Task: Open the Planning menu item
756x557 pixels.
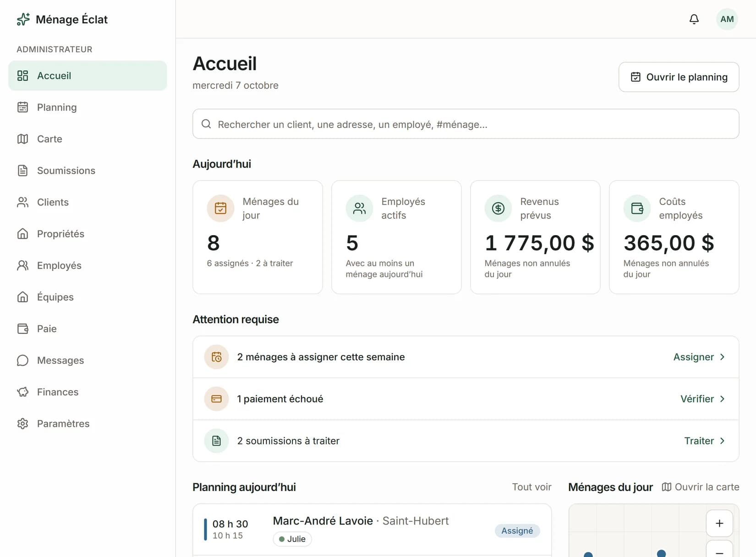Action: coord(88,107)
